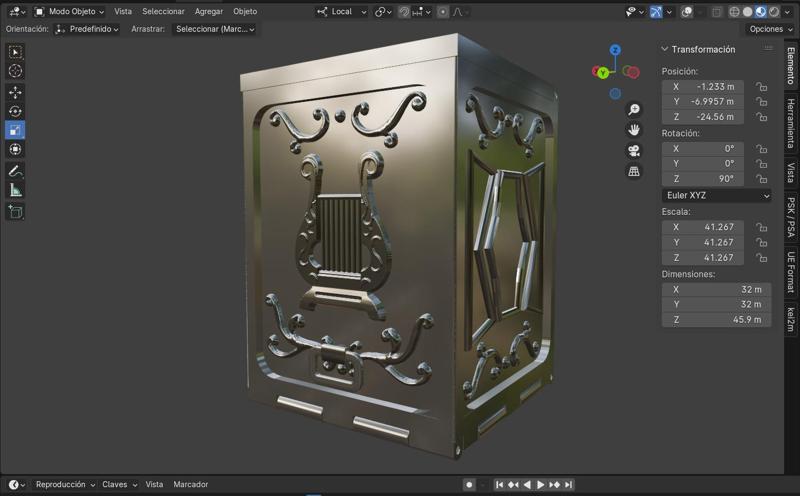Toggle camera view in viewport

[x=634, y=151]
